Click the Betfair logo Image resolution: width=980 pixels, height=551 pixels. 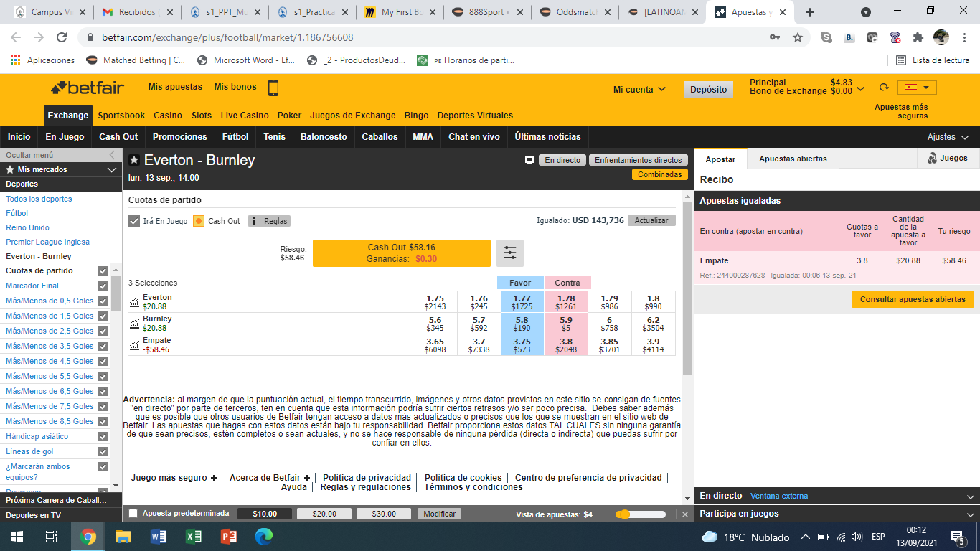click(87, 88)
